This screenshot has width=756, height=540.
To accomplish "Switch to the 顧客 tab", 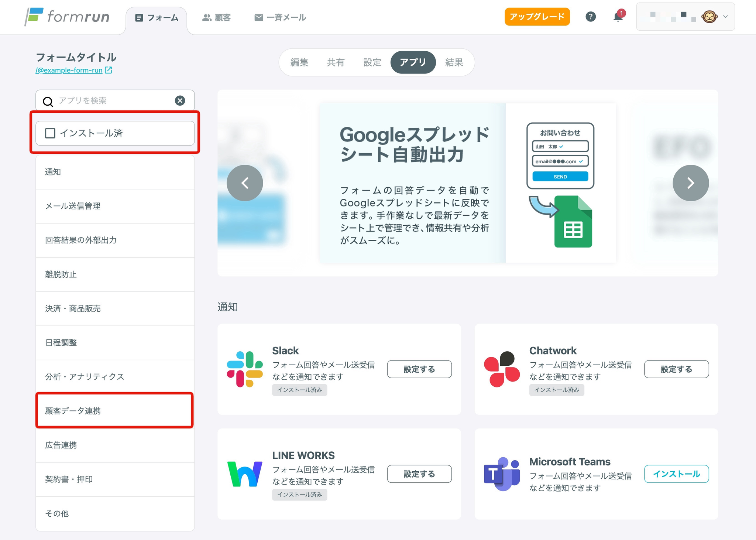I will point(216,18).
